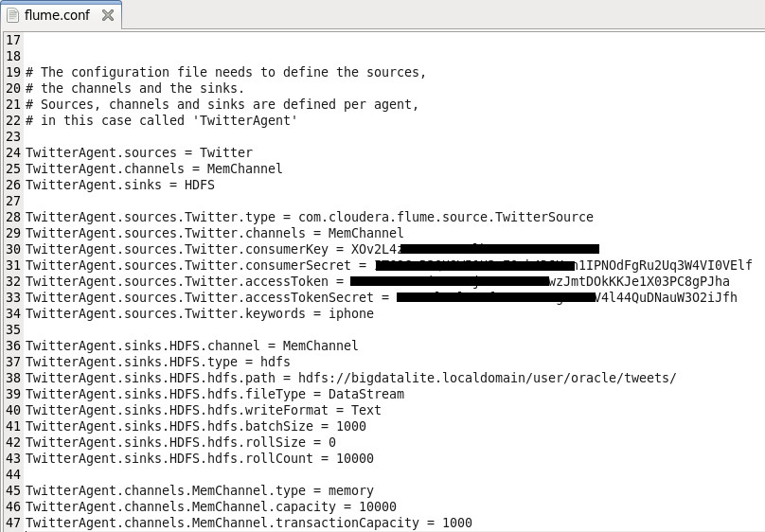Viewport: 765px width, 532px height.
Task: Click the consumerKey value XOv2L4z
Action: [377, 249]
